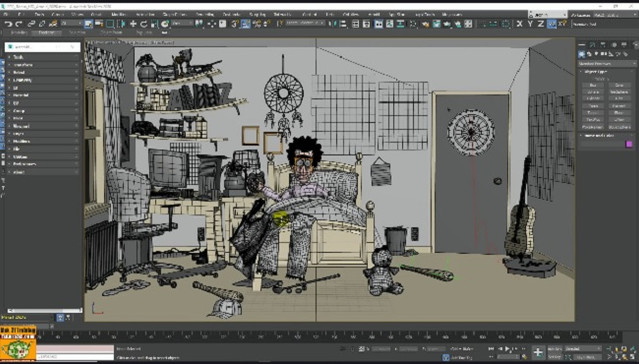Viewport: 639px width, 364px height.
Task: Toggle Window/Crossing selection mode
Action: [121, 24]
